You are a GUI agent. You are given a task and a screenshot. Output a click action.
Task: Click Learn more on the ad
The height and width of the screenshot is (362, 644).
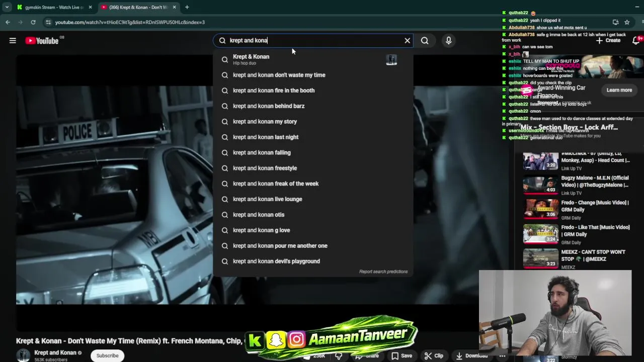[x=619, y=90]
